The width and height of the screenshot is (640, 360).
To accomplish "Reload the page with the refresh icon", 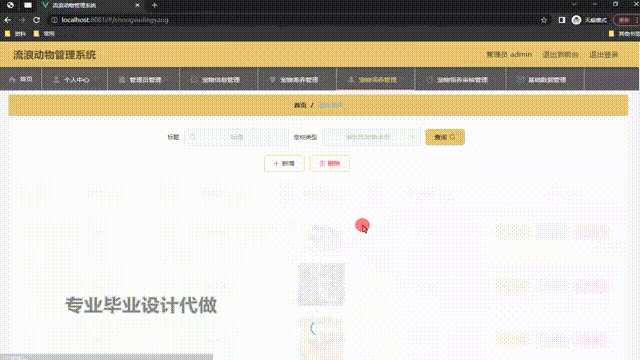I will pos(36,20).
